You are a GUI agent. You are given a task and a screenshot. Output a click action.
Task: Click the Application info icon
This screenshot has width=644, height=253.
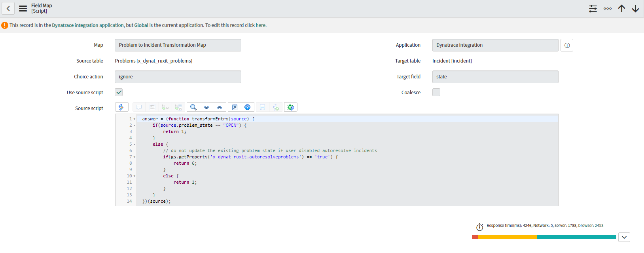pyautogui.click(x=566, y=45)
